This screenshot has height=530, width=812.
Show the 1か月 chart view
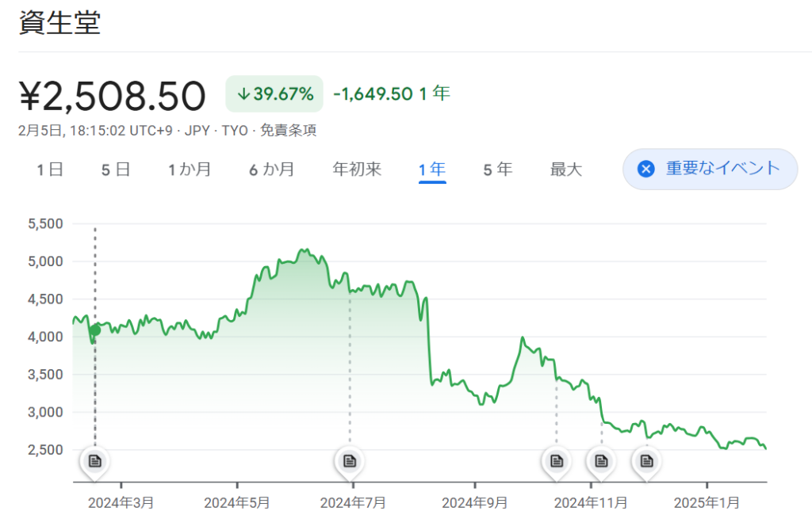point(189,170)
